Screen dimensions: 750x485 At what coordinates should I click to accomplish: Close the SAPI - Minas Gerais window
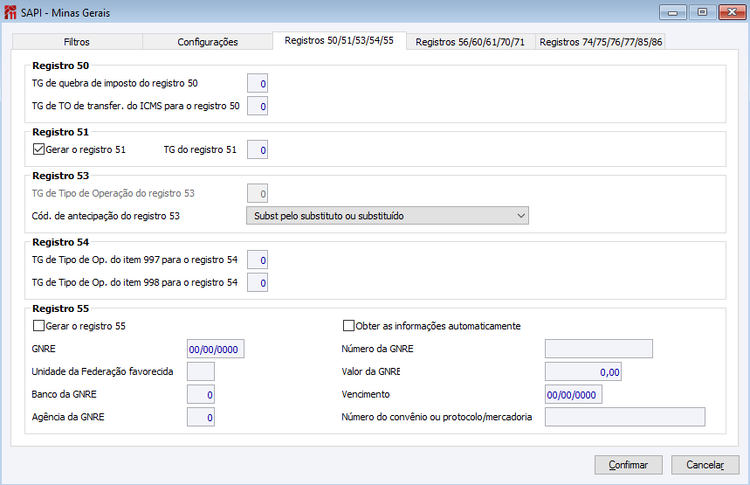732,12
